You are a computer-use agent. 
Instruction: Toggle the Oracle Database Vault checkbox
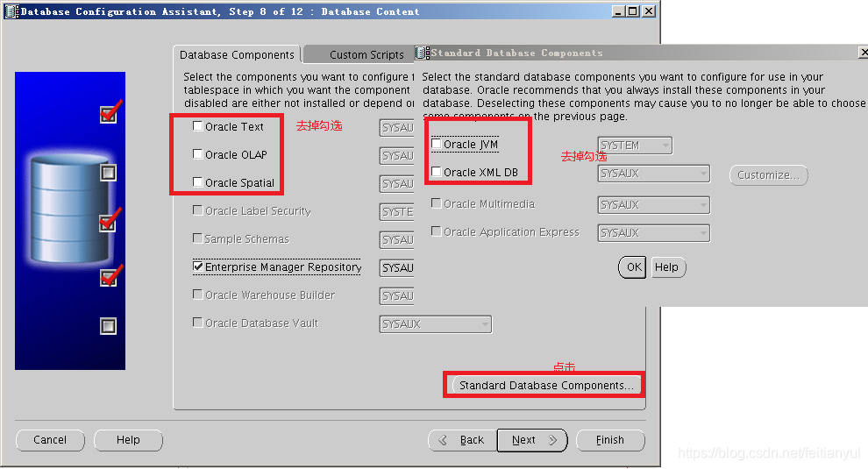pyautogui.click(x=197, y=323)
